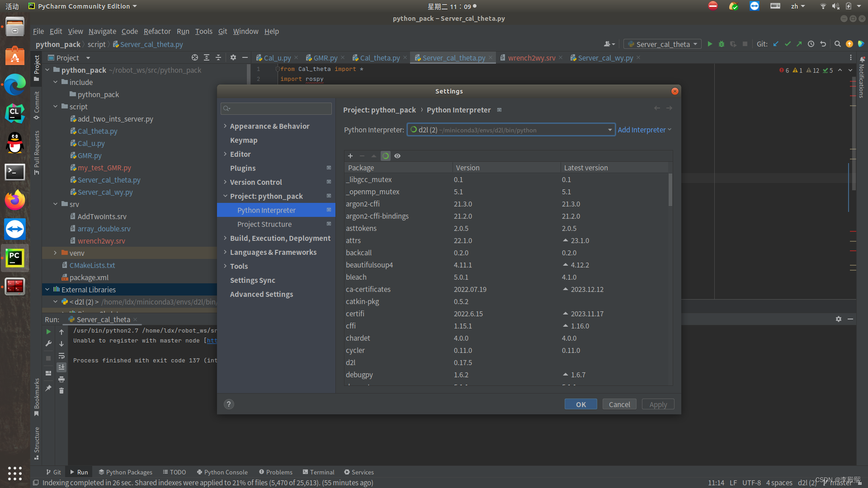Open the settings help question mark icon
The width and height of the screenshot is (868, 488).
pyautogui.click(x=229, y=404)
